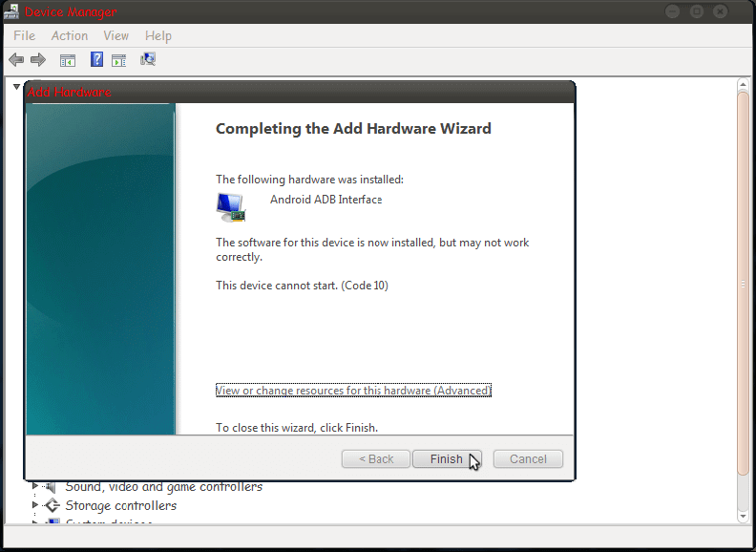Click Scan for hardware changes icon
The width and height of the screenshot is (756, 552).
148,59
